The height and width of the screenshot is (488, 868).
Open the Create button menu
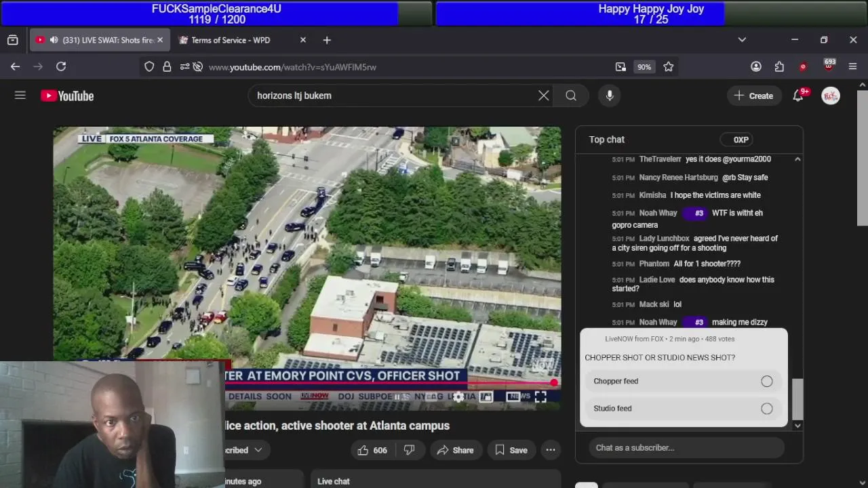pos(753,96)
